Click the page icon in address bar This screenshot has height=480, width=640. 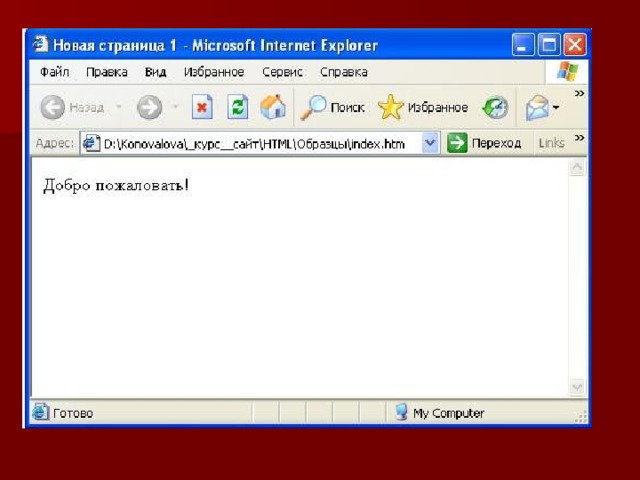[x=91, y=143]
